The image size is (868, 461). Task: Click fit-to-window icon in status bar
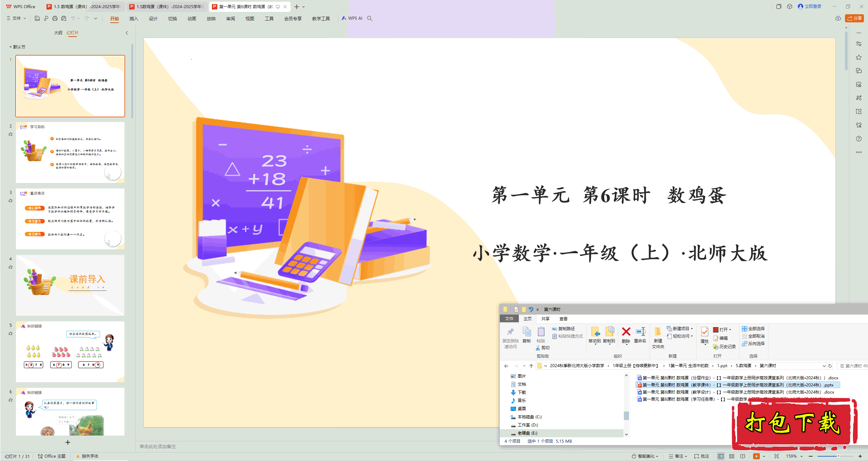click(x=776, y=456)
